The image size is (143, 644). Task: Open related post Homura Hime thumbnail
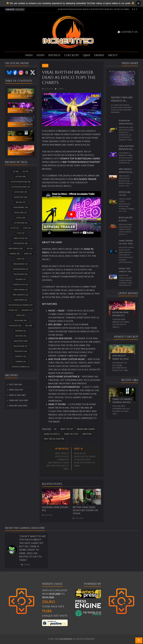coord(56,497)
